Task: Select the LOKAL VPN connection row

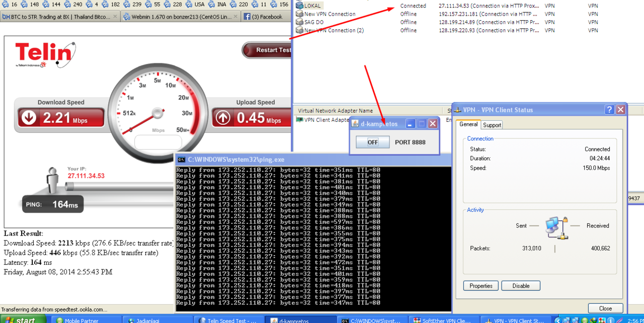Action: pyautogui.click(x=468, y=6)
